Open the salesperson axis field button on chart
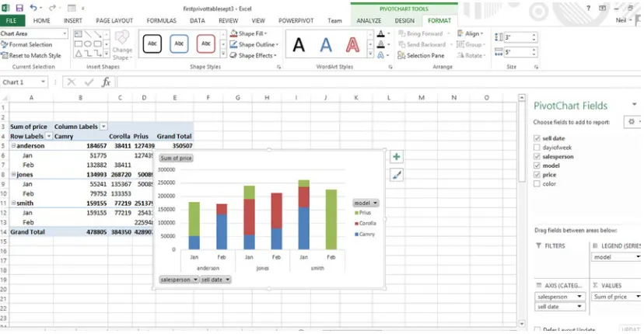The width and height of the screenshot is (644, 334). pos(179,280)
